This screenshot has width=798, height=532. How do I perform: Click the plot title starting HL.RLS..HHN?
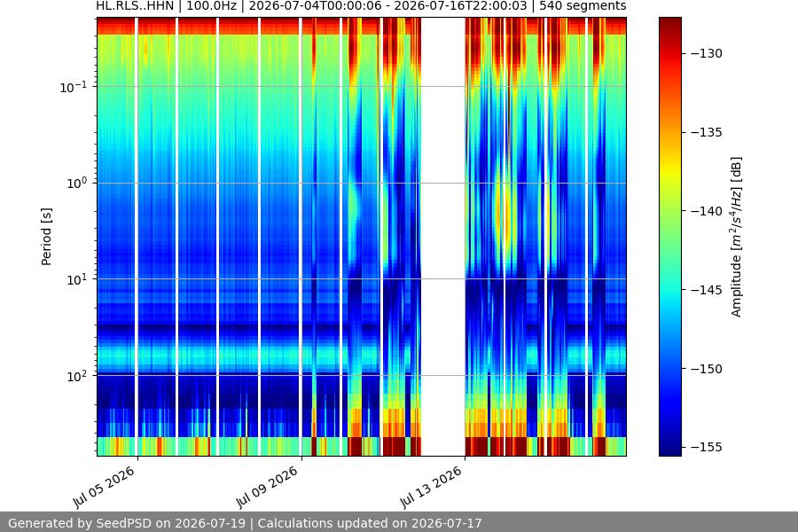point(361,6)
